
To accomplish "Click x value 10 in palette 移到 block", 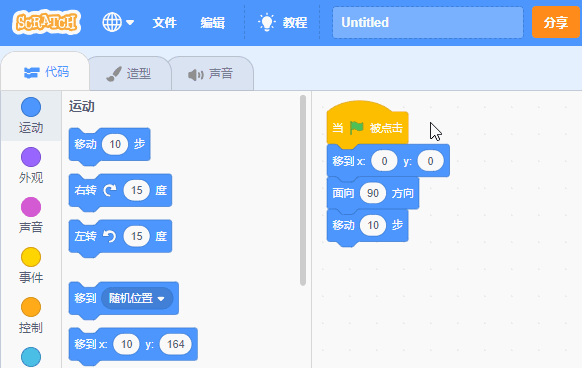I will click(127, 344).
